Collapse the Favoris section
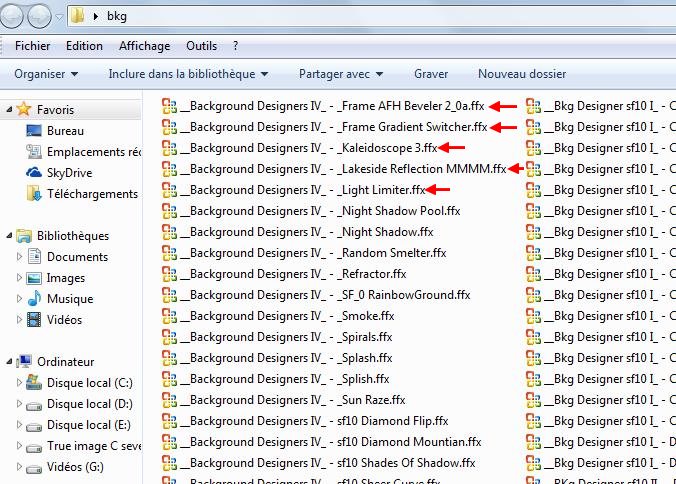This screenshot has height=484, width=676. [x=8, y=110]
